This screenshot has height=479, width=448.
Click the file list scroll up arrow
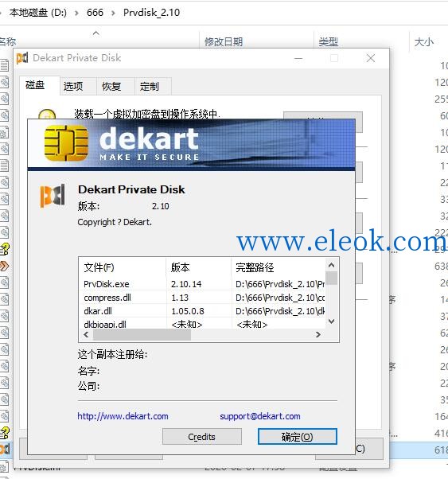331,265
